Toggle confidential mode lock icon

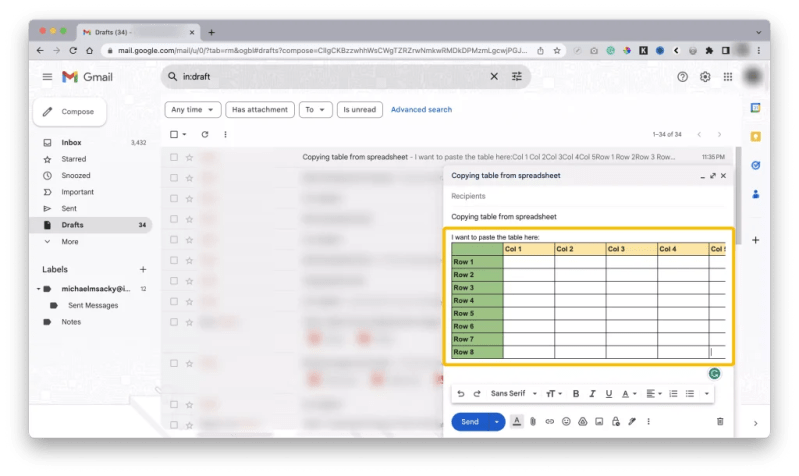click(x=616, y=422)
